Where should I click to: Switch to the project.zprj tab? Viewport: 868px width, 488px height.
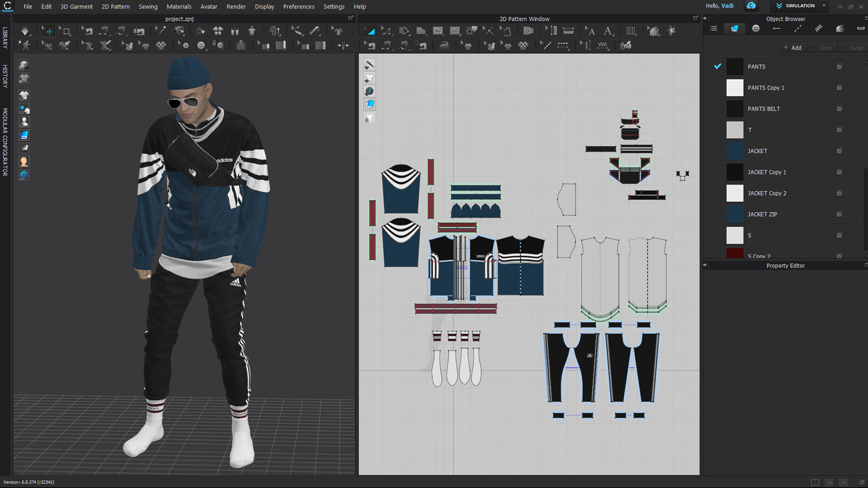pyautogui.click(x=179, y=19)
